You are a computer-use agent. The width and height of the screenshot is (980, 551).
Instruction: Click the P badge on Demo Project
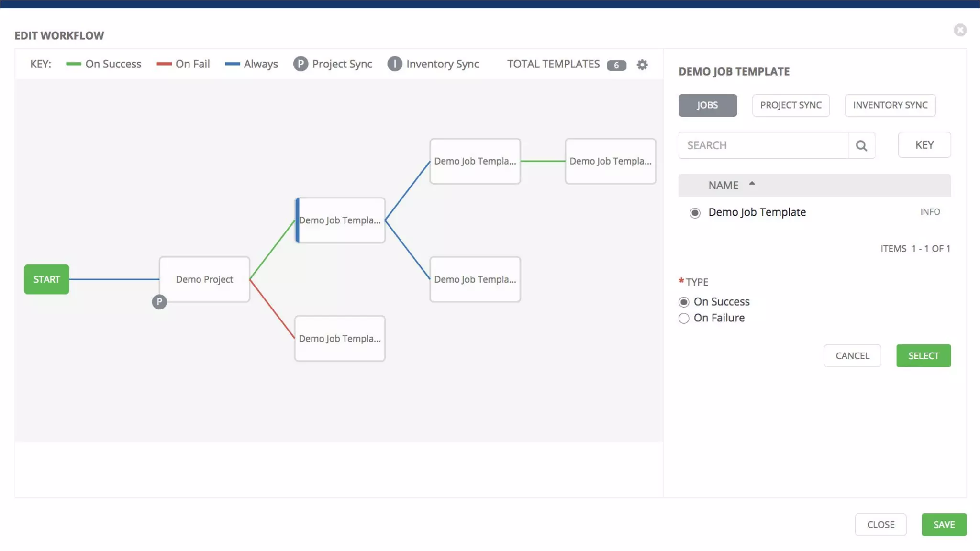(159, 302)
